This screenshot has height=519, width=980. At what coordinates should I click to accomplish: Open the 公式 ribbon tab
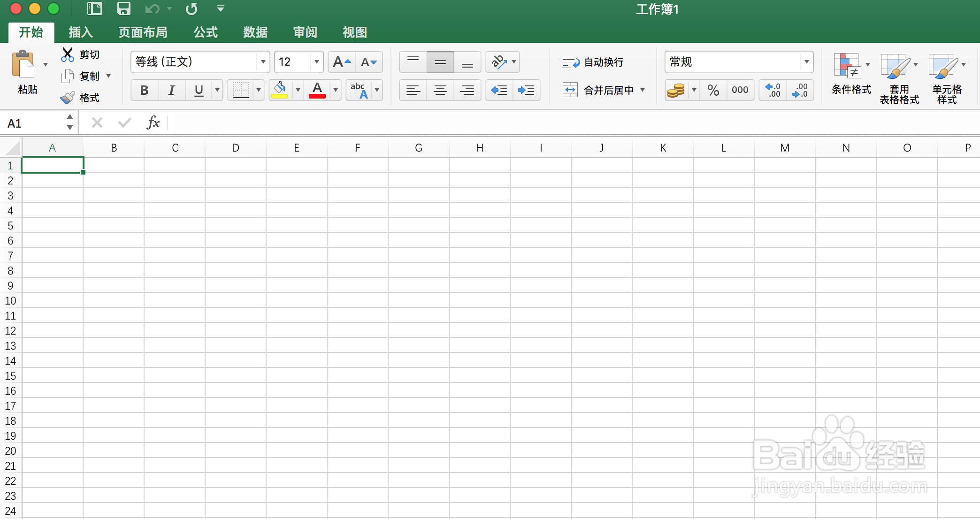pyautogui.click(x=206, y=32)
